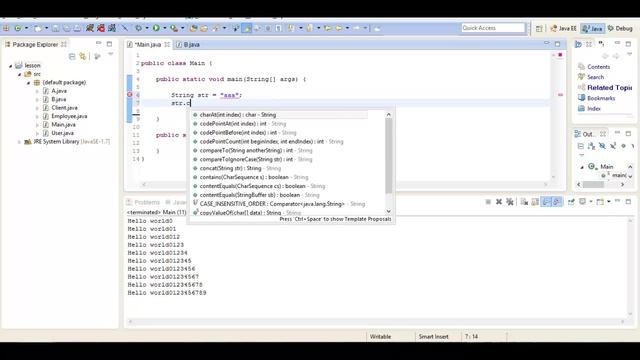
Task: Select the Java perspective button
Action: [x=593, y=29]
